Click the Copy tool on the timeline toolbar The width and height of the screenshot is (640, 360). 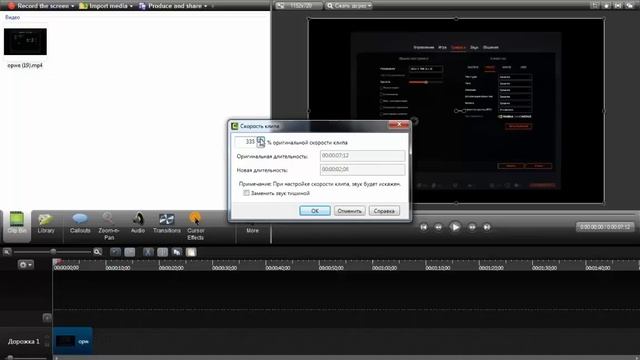coord(177,252)
